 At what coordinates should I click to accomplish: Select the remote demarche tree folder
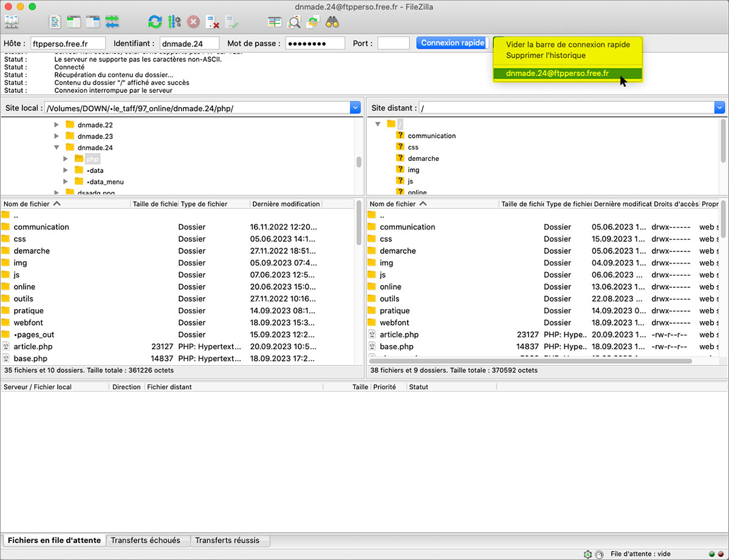[423, 159]
